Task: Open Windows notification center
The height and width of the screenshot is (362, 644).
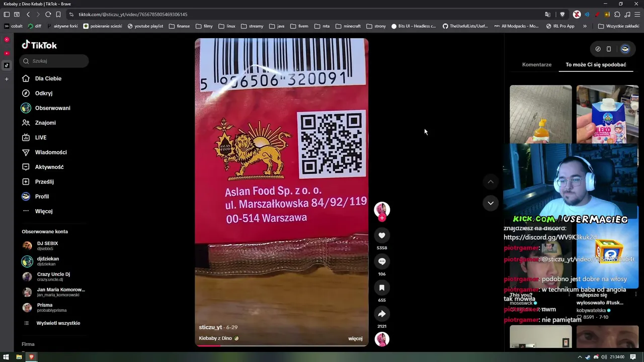Action: point(633,357)
